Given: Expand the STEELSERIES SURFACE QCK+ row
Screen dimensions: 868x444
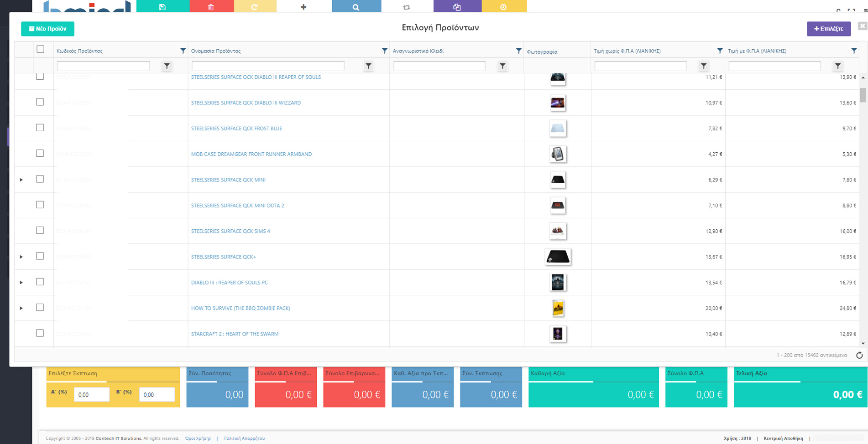Looking at the screenshot, I should 21,257.
